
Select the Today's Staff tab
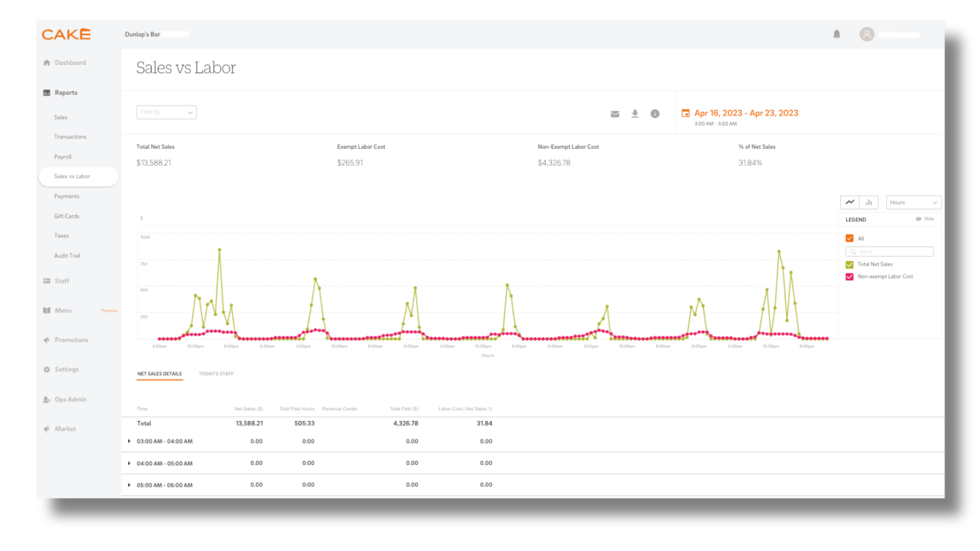point(216,373)
